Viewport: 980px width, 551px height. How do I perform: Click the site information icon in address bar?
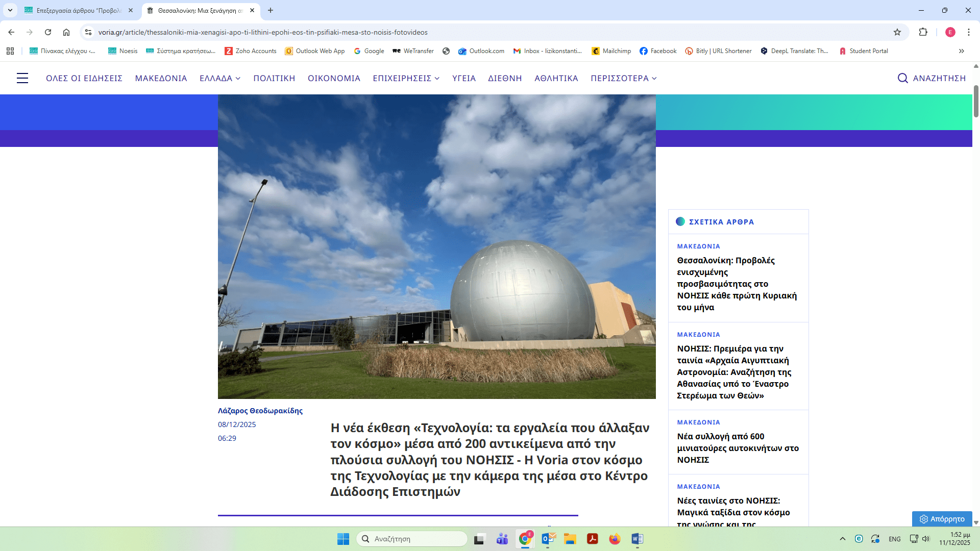tap(88, 32)
